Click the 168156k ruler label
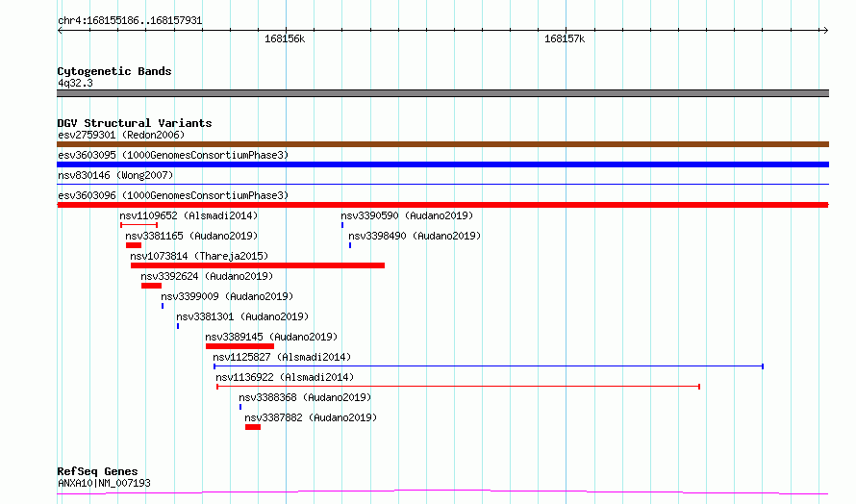 click(285, 38)
